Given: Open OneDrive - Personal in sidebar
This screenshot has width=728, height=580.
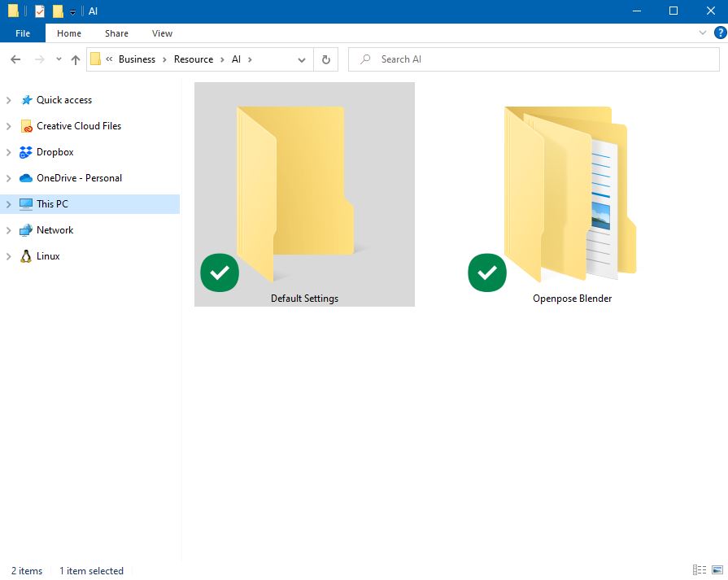Looking at the screenshot, I should coord(80,178).
